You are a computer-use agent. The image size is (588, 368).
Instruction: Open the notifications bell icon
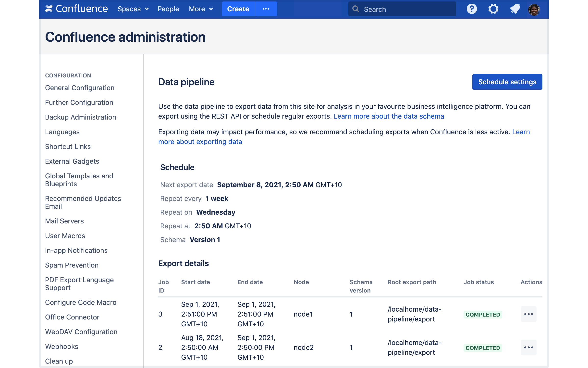[515, 9]
